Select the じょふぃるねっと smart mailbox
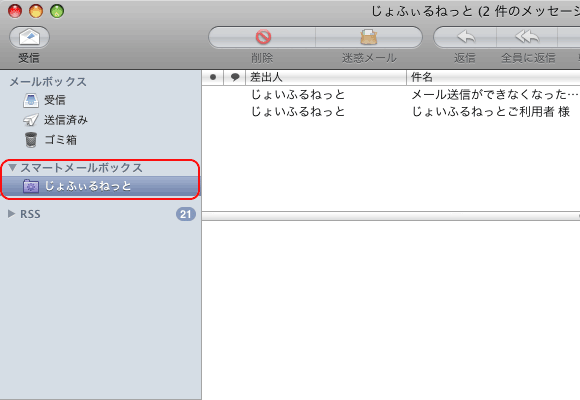580x400 pixels. pyautogui.click(x=101, y=186)
